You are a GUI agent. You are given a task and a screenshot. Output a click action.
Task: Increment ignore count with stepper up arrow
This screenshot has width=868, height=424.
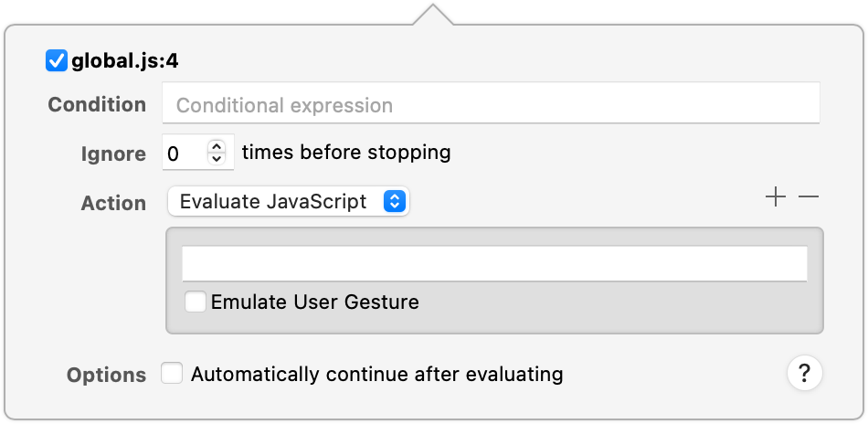tap(217, 146)
